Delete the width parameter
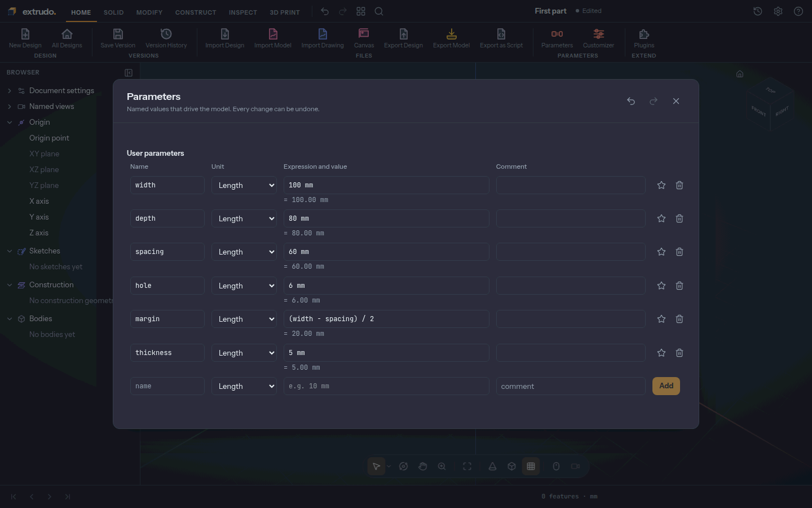This screenshot has width=812, height=508. [679, 185]
